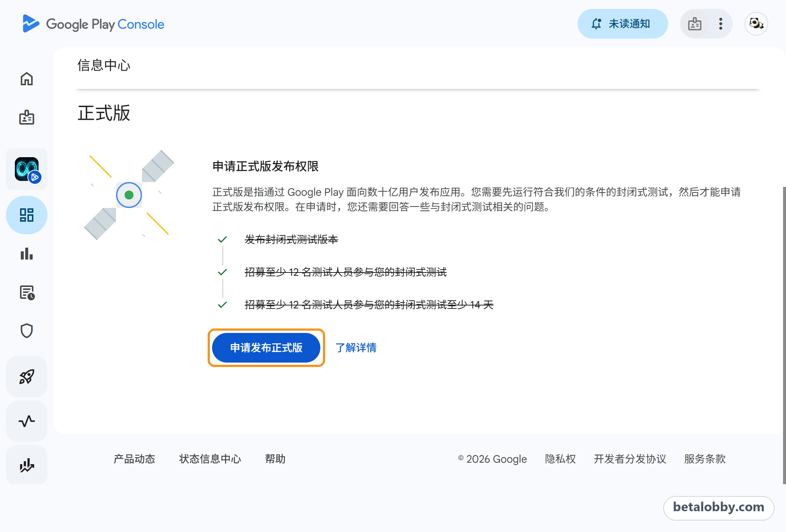
Task: Click the 正式版 heading
Action: (104, 113)
